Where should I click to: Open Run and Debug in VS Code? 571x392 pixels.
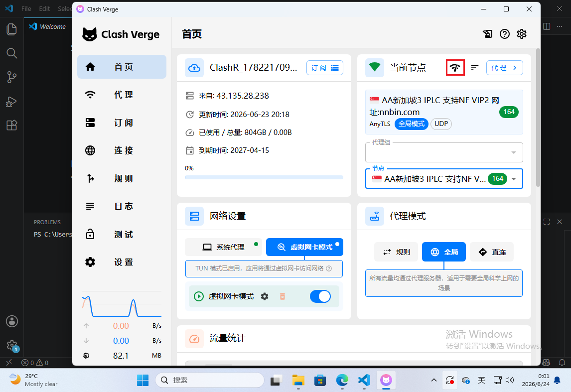(11, 102)
